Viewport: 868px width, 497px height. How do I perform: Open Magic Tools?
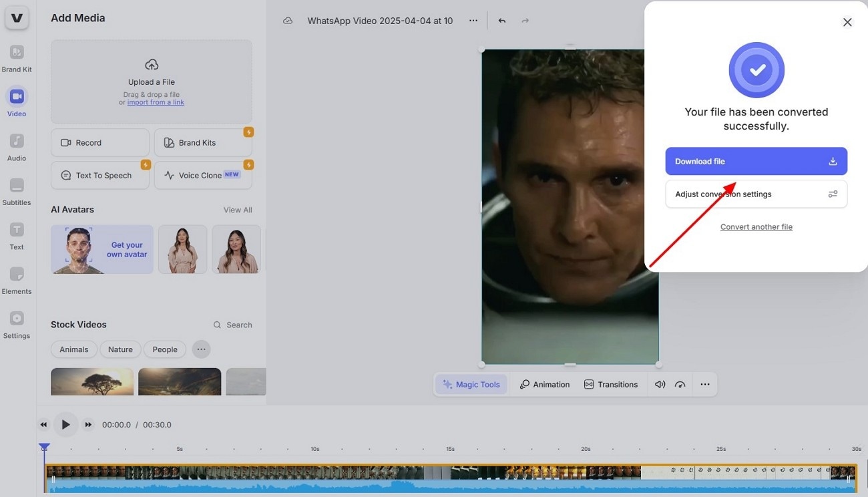[x=471, y=384]
